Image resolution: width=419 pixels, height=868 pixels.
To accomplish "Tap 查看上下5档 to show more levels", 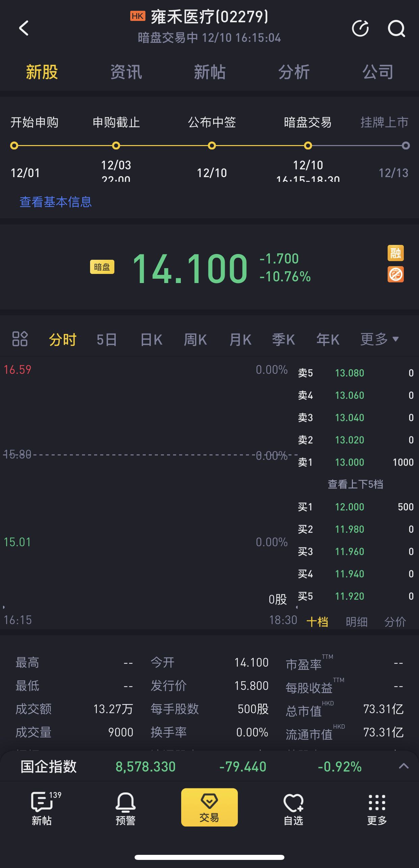I will 355,484.
